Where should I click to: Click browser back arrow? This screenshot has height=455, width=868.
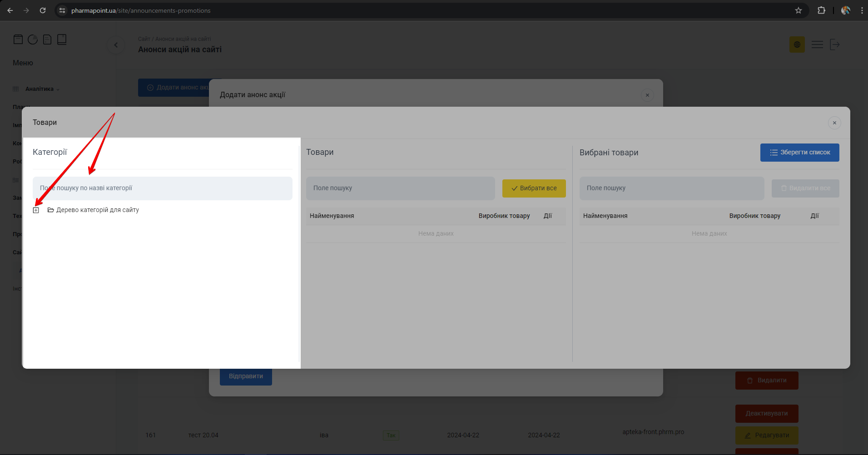10,10
